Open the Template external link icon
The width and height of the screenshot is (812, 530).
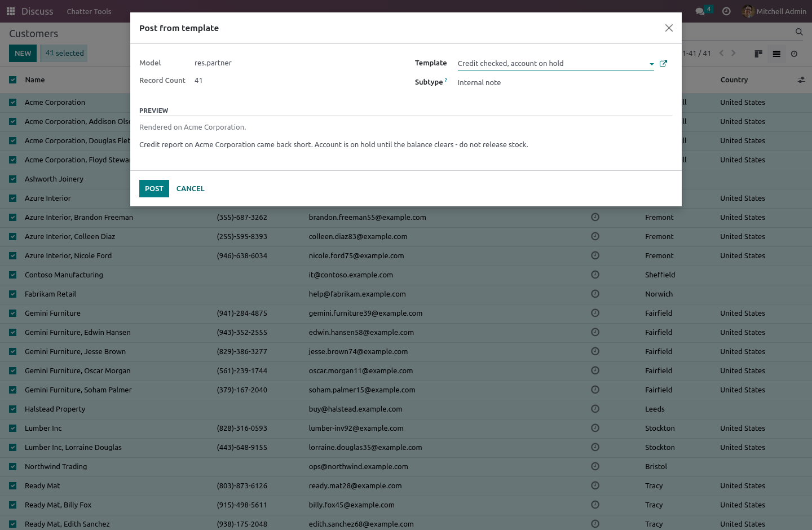click(x=663, y=64)
